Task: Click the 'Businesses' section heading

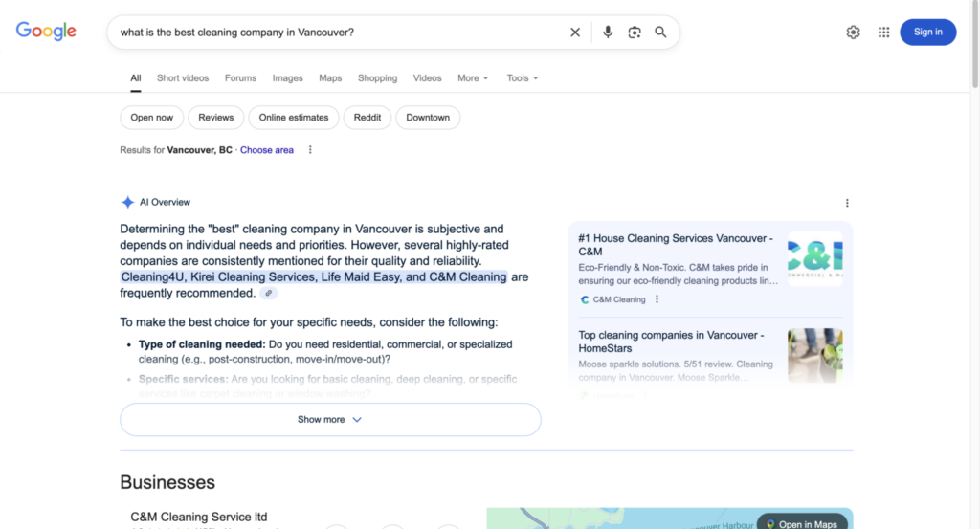Action: click(167, 482)
